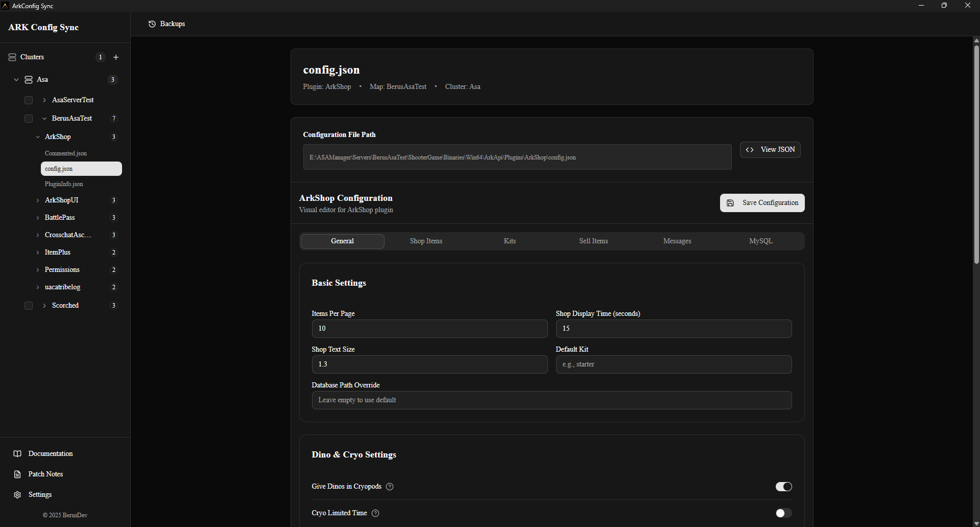Disable Give Dinos in Cryopods toggle
The height and width of the screenshot is (527, 980).
[783, 487]
